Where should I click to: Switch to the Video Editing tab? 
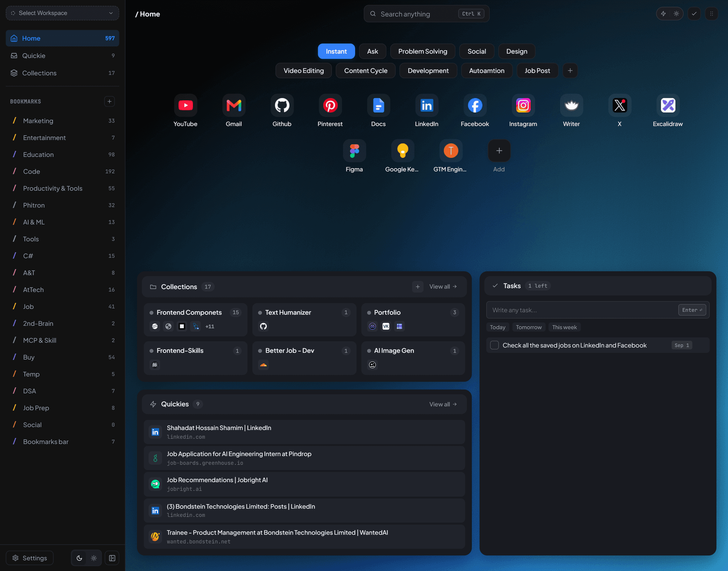coord(304,70)
